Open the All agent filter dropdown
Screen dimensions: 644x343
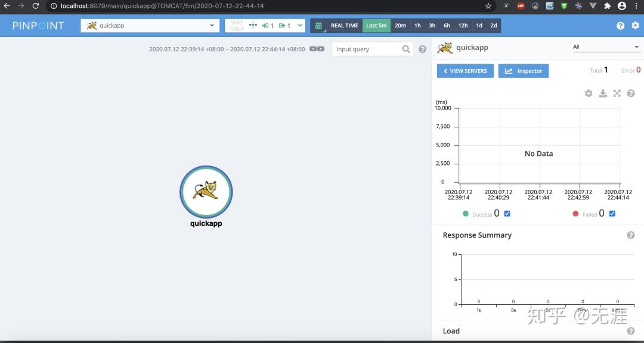point(606,47)
